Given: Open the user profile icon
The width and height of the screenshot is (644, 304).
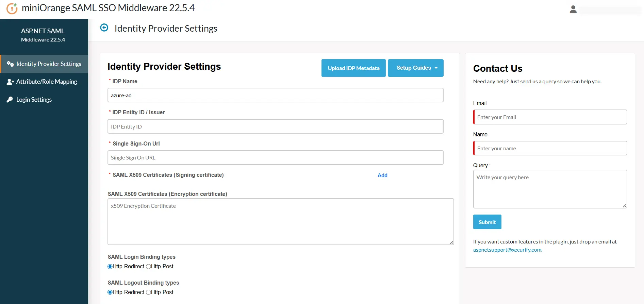Looking at the screenshot, I should 573,10.
